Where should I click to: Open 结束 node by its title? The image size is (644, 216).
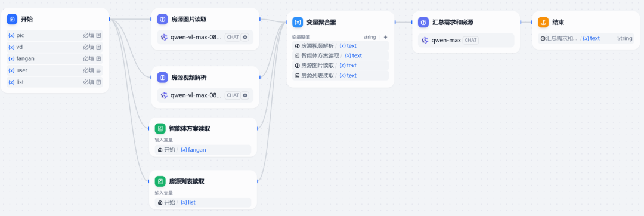(x=558, y=22)
